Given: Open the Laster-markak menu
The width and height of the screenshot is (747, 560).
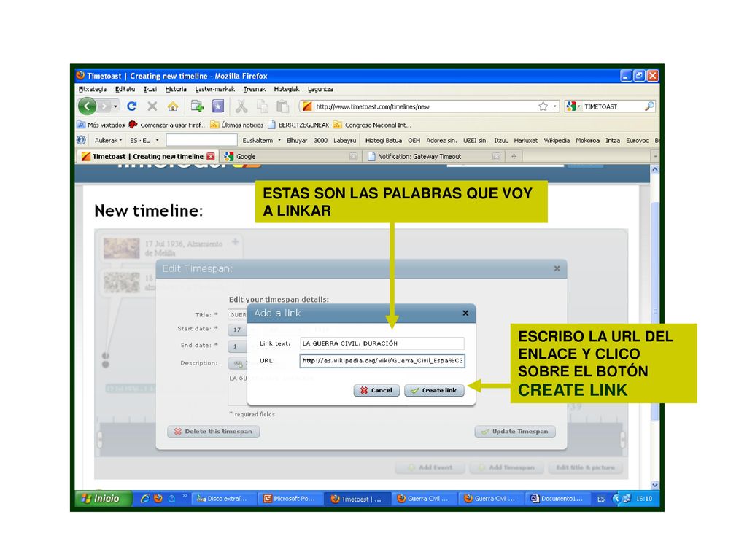Looking at the screenshot, I should (x=215, y=89).
